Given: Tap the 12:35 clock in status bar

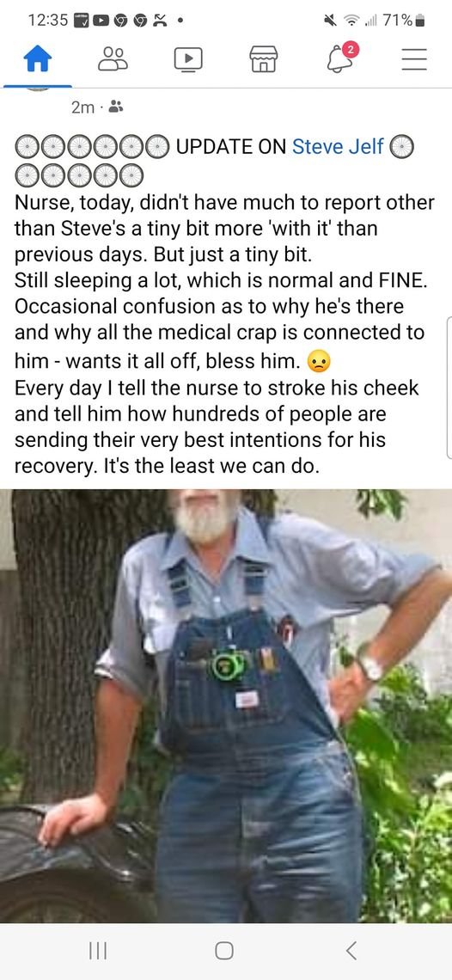Looking at the screenshot, I should coord(47,20).
